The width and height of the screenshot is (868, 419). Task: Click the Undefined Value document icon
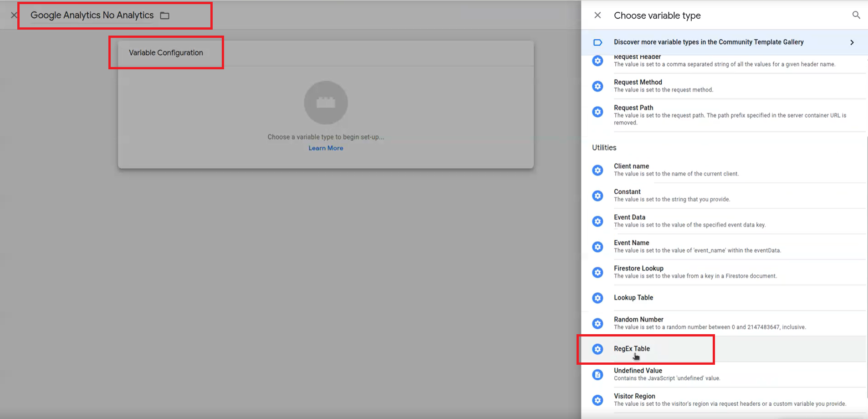pos(597,374)
